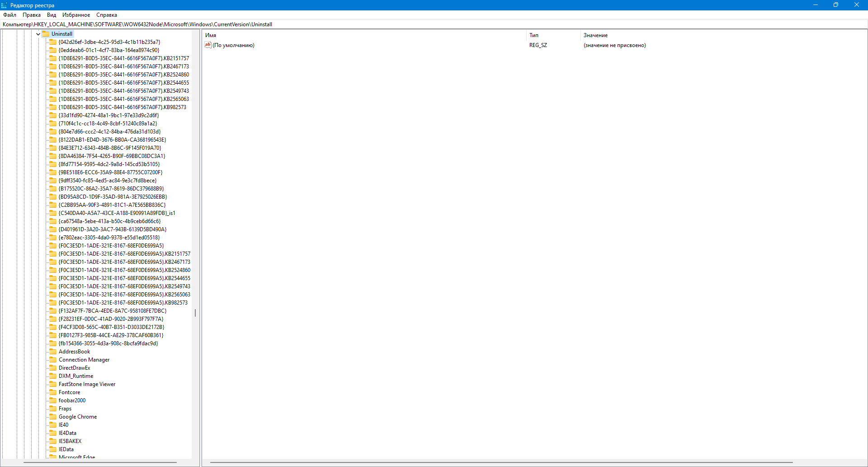
Task: Click folder icon of {D401961D-3A20-3AC7-943B-6139D5BD490A}
Action: 53,229
